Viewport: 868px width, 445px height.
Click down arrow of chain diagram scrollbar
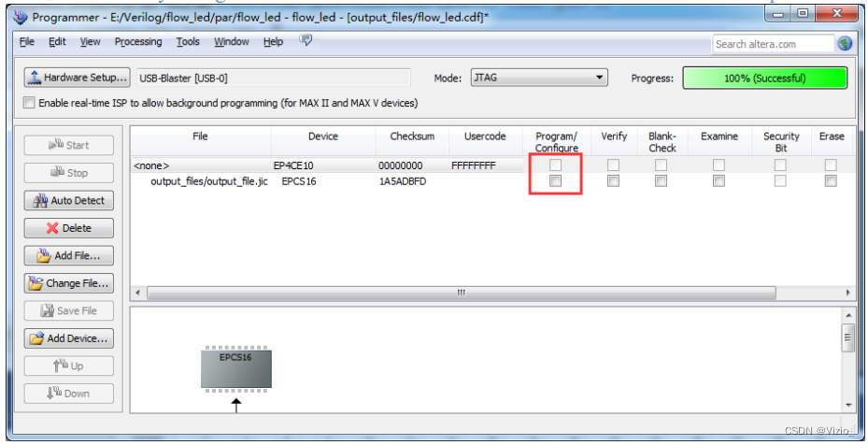[x=848, y=405]
